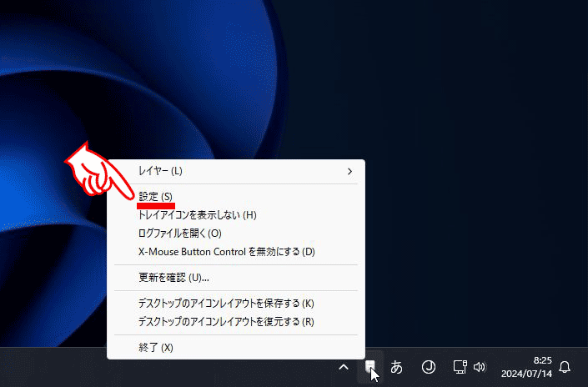This screenshot has width=588, height=387.
Task: Click the clock showing 8:25 2024/07/14
Action: pyautogui.click(x=526, y=367)
